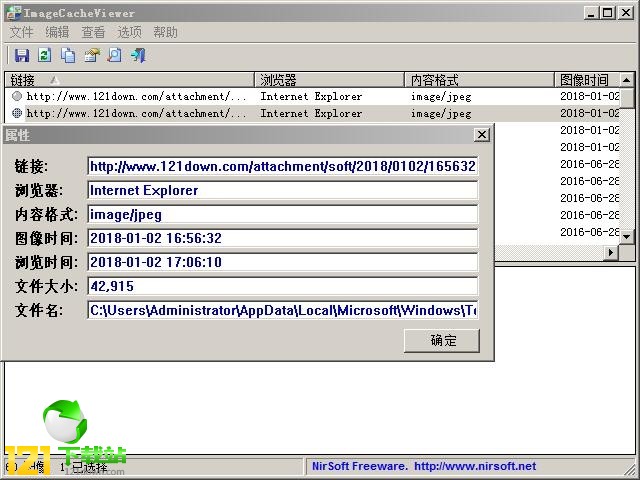Click the 文件名 path field

point(282,310)
